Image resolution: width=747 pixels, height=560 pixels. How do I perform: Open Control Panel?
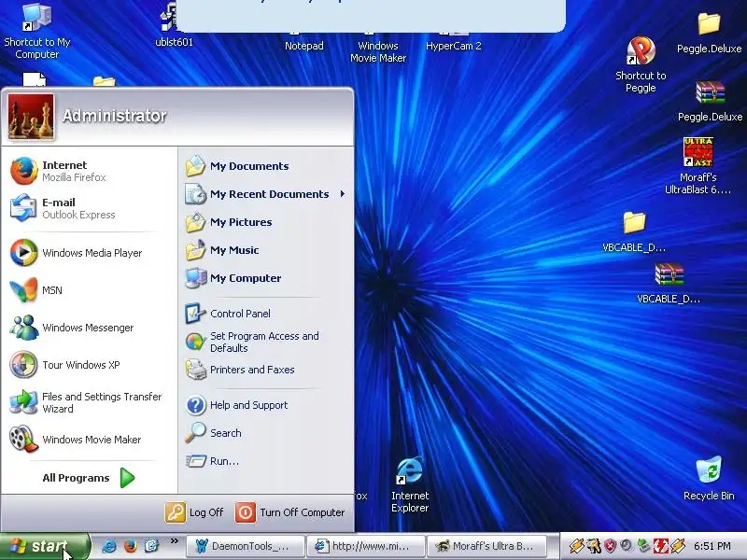(x=265, y=314)
